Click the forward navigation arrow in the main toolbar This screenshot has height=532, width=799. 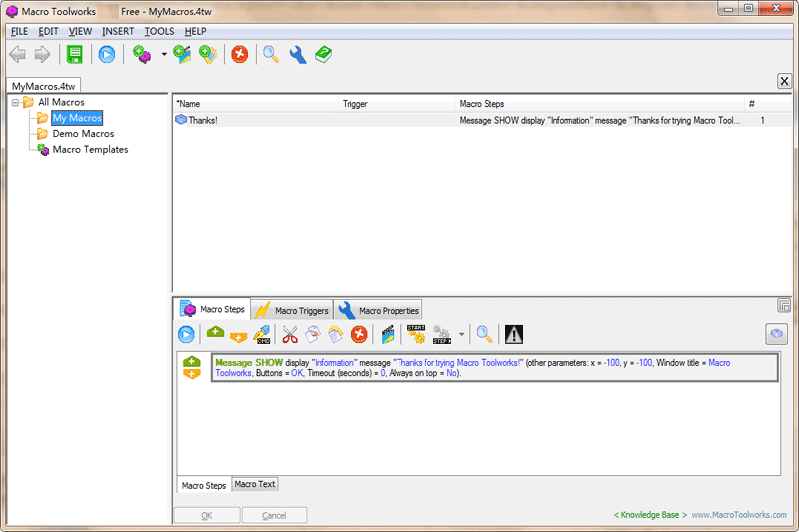pyautogui.click(x=42, y=54)
